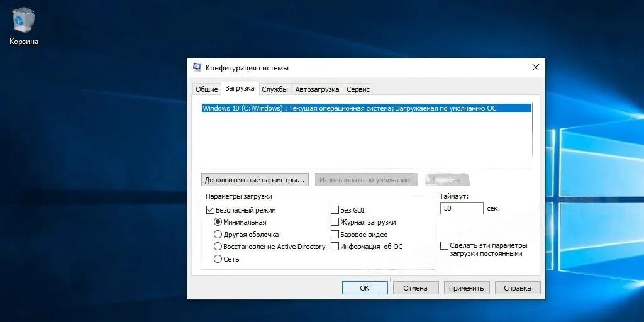Screen dimensions: 644x322
Task: Confirm with the OK button
Action: [x=365, y=288]
